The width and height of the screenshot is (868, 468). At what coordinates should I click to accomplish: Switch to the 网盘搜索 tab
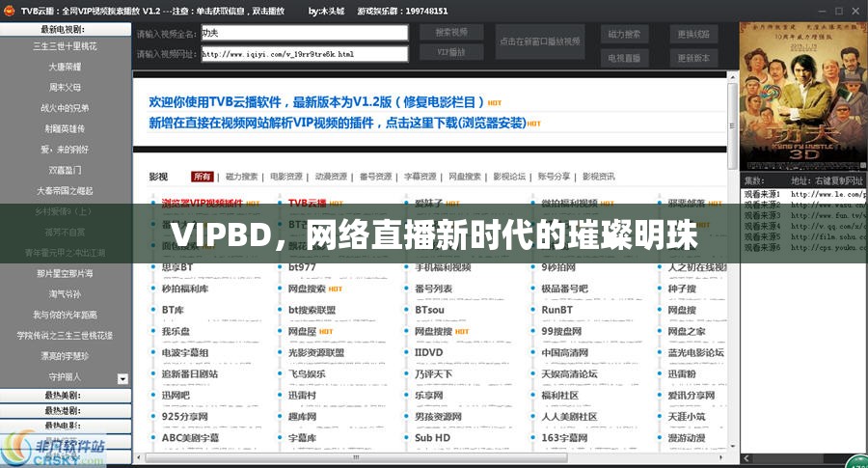click(465, 177)
